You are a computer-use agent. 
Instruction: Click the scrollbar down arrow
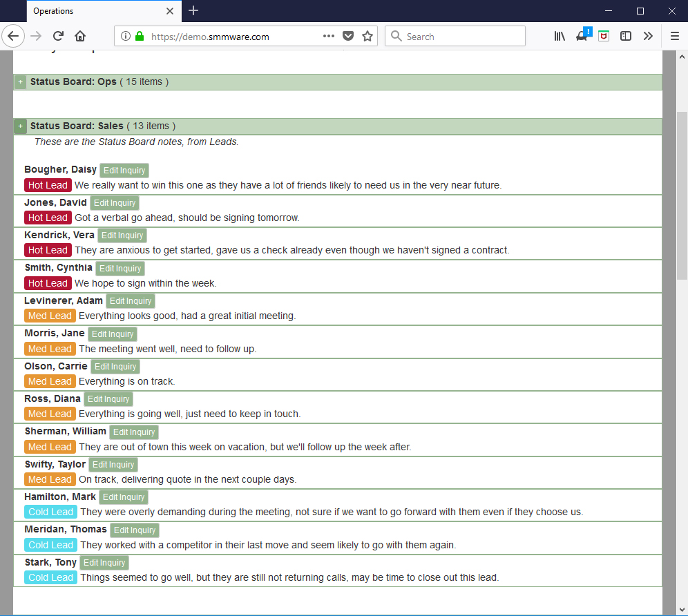click(x=682, y=609)
